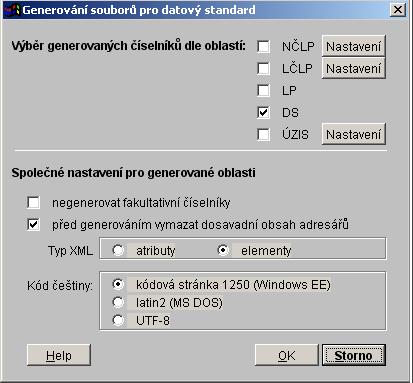This screenshot has height=383, width=413.
Task: Click the 'Kód češtiny:' label
Action: pyautogui.click(x=60, y=286)
